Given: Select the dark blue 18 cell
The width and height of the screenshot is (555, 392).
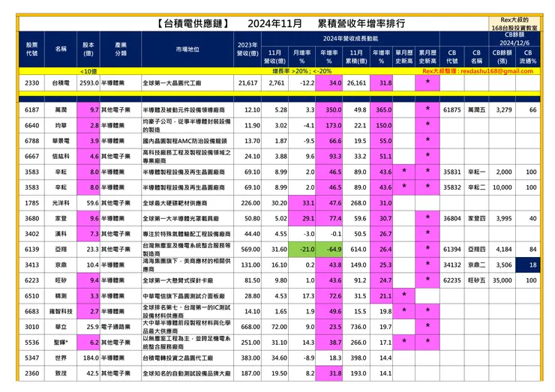Looking at the screenshot, I should point(528,265).
